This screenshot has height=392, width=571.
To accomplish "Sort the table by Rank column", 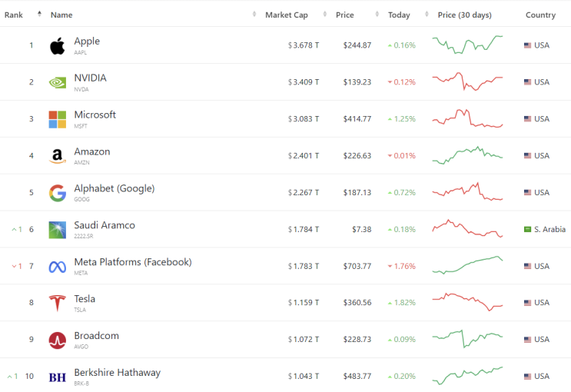I will click(x=14, y=15).
